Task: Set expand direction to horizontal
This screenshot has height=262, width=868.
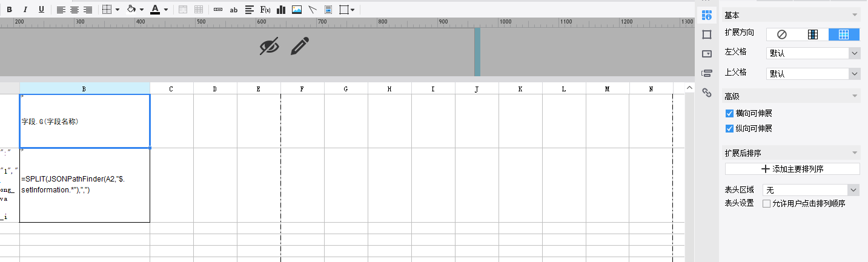Action: click(x=844, y=34)
